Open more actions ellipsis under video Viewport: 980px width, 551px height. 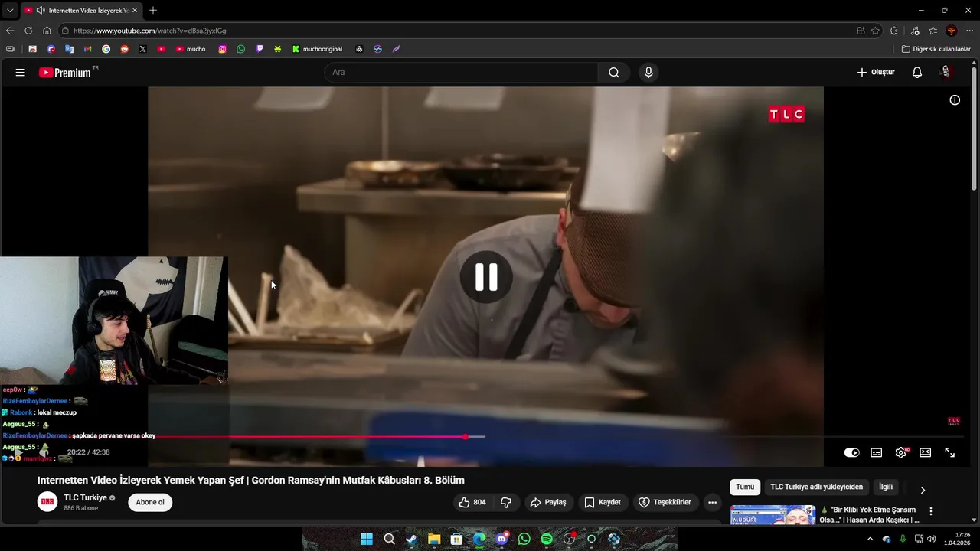pyautogui.click(x=713, y=503)
